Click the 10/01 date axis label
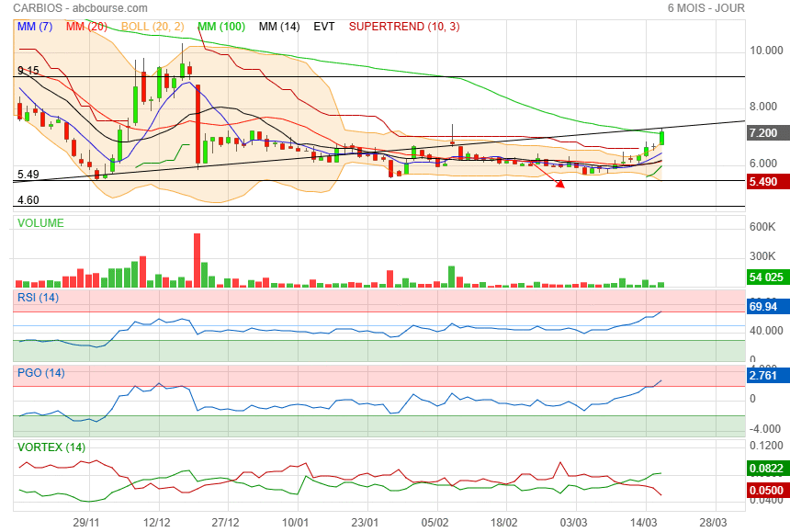 click(295, 523)
